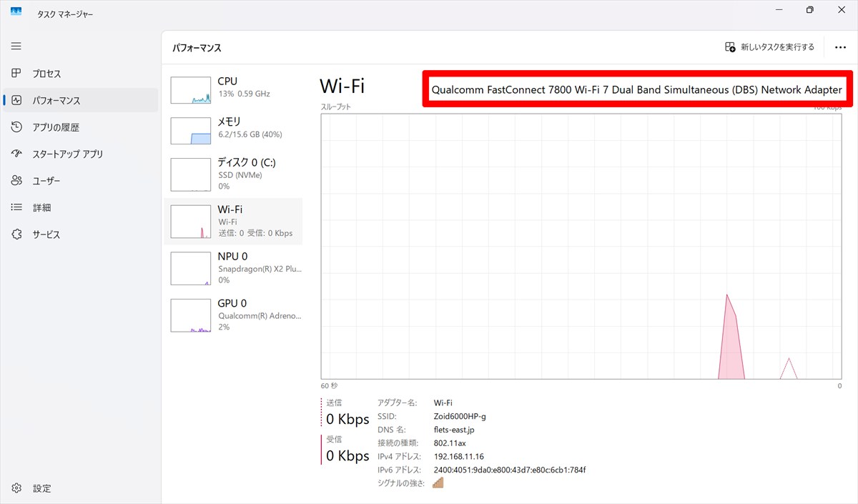The height and width of the screenshot is (504, 858).
Task: Click the Qualcomm FastConnect 7800 adapter name
Action: [x=636, y=90]
